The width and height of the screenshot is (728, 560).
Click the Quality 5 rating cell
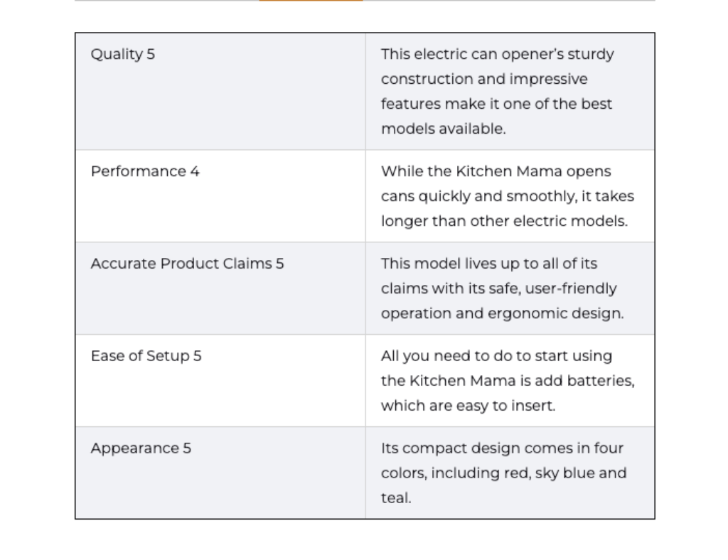220,92
